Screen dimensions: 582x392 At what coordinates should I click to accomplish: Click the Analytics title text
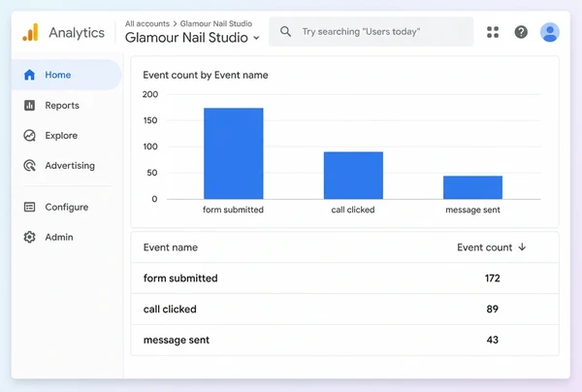(77, 33)
